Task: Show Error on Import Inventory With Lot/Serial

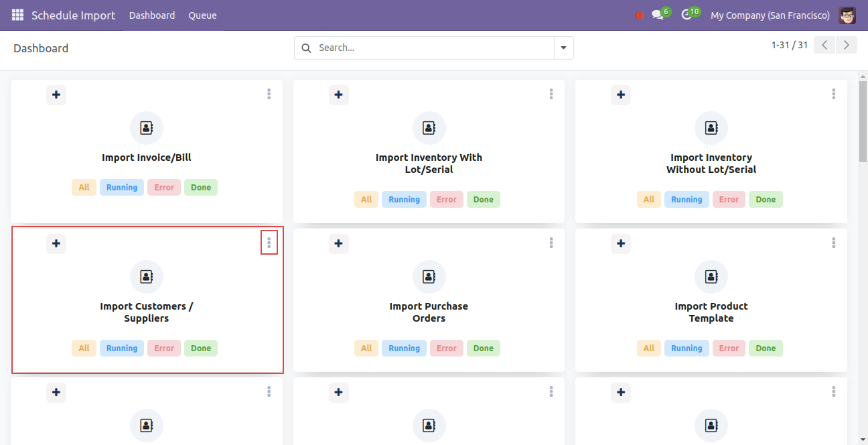Action: (447, 200)
